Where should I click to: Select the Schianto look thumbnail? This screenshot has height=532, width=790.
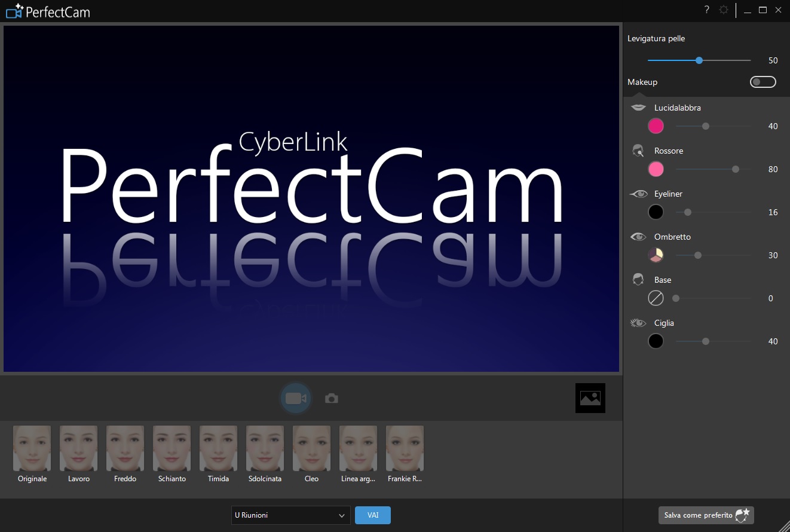(x=172, y=448)
